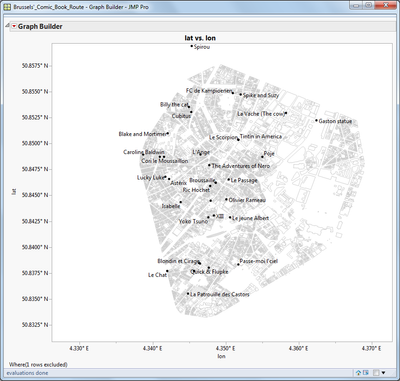Select the 'Olivier Rameau' label
This screenshot has width=400, height=381.
247,200
